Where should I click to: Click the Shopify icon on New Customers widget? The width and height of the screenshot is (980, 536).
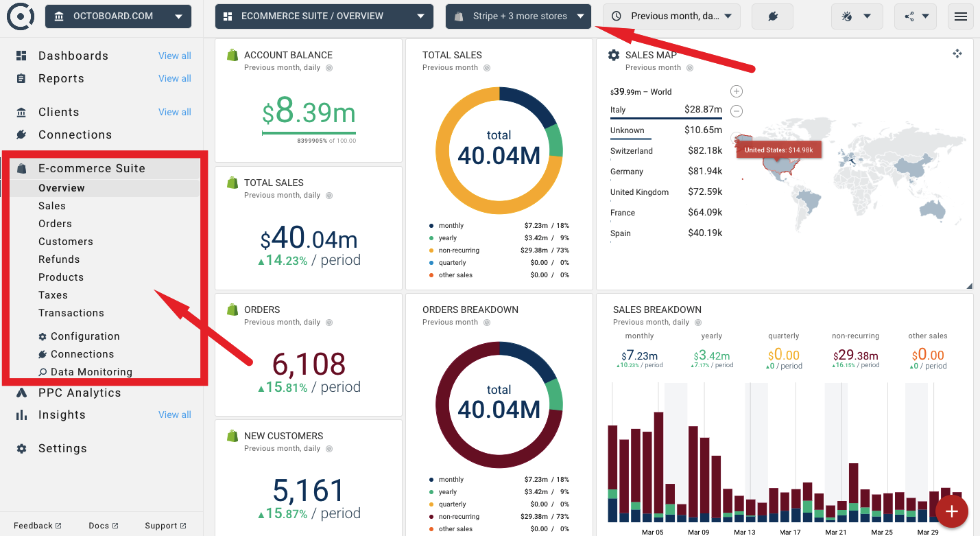tap(232, 436)
